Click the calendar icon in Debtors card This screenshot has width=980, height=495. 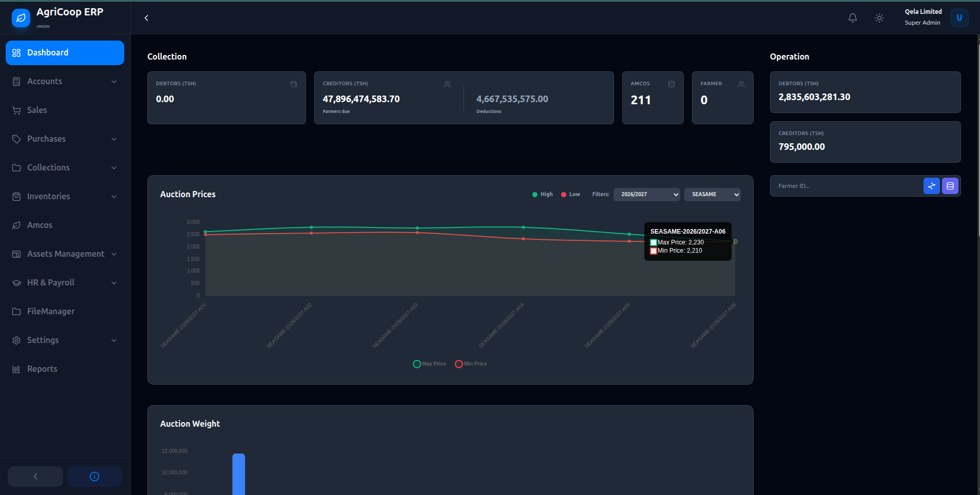click(294, 84)
